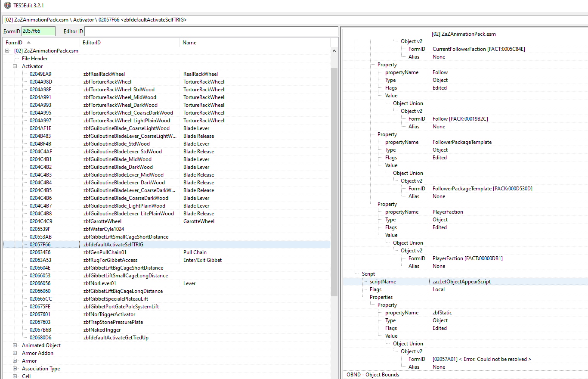Viewport: 588px width, 379px height.
Task: Select zbfGuiloutineBladeLever_StdWood row
Action: (x=167, y=152)
